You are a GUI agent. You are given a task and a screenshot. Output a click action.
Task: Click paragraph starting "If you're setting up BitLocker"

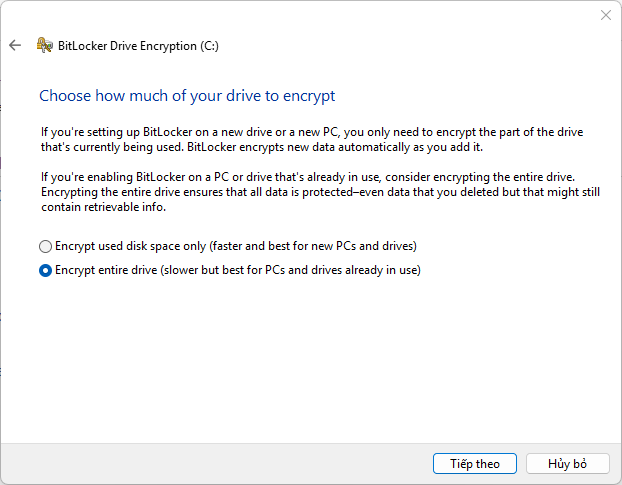coord(312,140)
